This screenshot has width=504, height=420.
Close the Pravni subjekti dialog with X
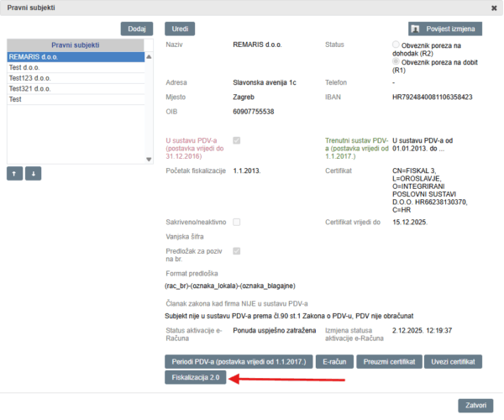pyautogui.click(x=493, y=8)
